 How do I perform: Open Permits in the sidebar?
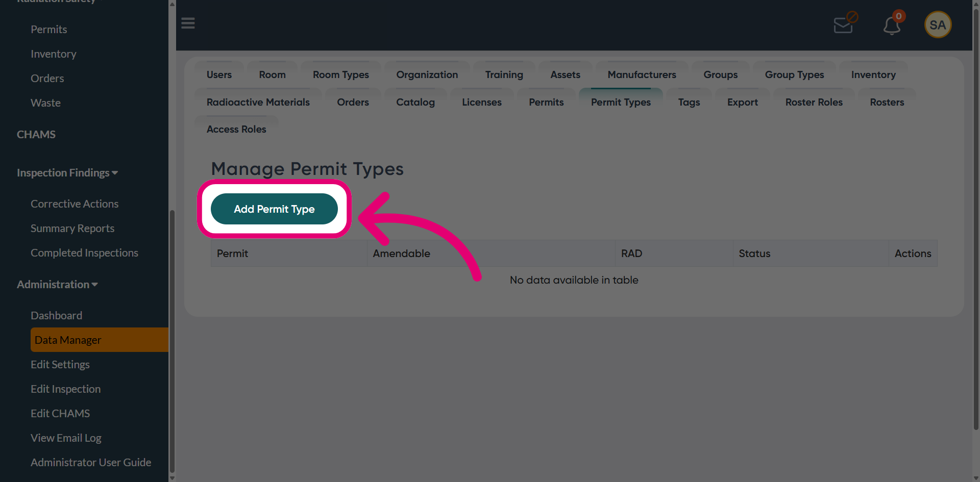click(x=49, y=30)
